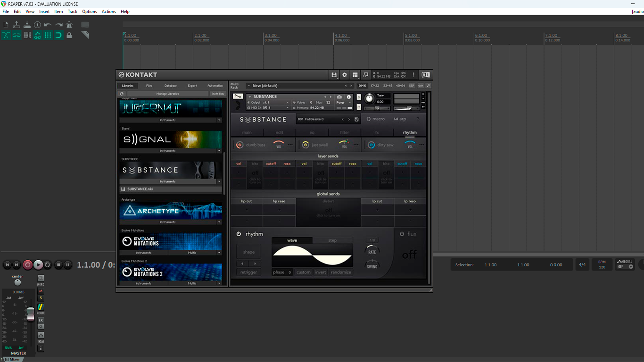This screenshot has height=362, width=644.
Task: Switch to Substance filter tab
Action: (345, 132)
